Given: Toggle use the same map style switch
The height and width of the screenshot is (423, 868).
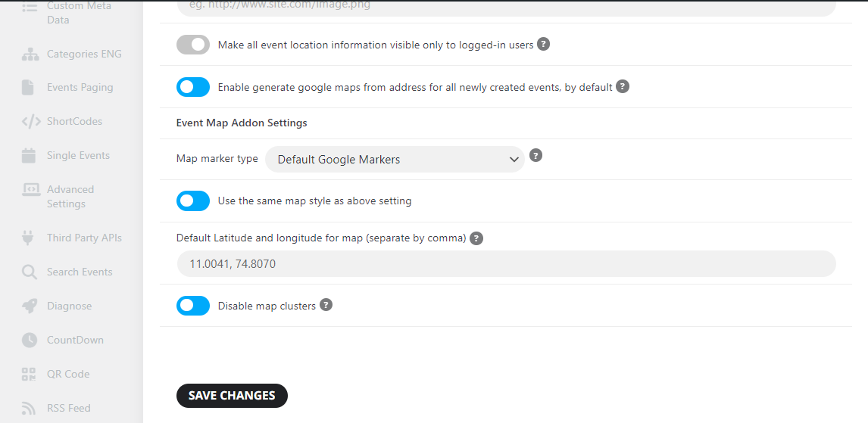Looking at the screenshot, I should tap(193, 201).
